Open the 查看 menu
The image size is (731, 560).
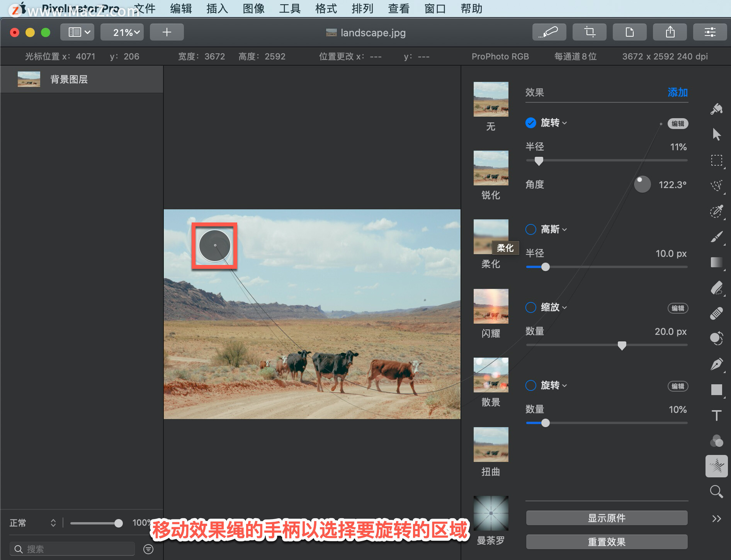399,8
